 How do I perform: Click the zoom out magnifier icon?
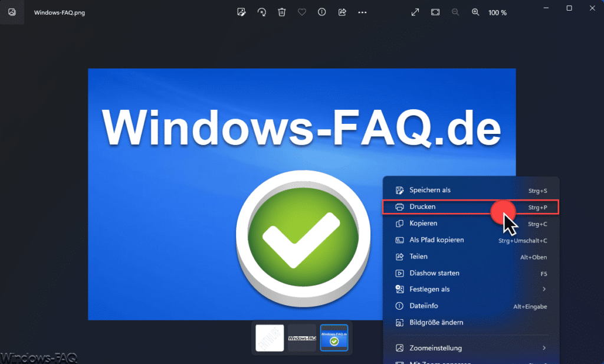(x=455, y=12)
